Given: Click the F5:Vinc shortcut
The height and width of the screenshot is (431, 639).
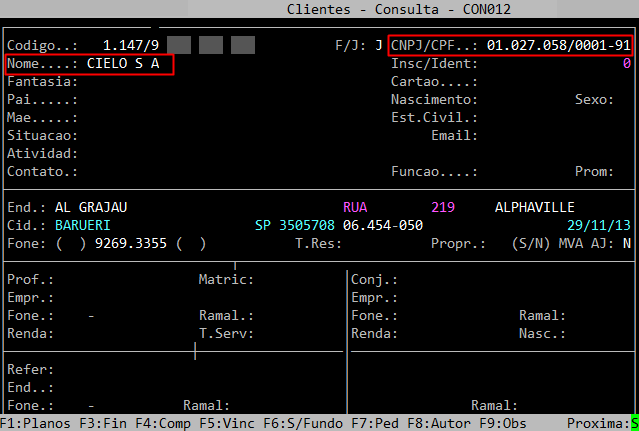Looking at the screenshot, I should coord(227,423).
